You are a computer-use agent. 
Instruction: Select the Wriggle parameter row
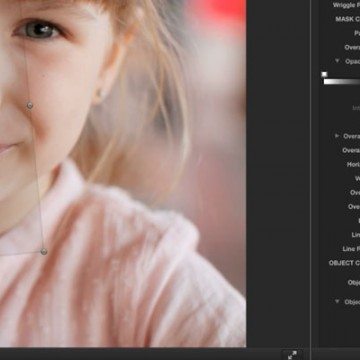click(x=346, y=5)
